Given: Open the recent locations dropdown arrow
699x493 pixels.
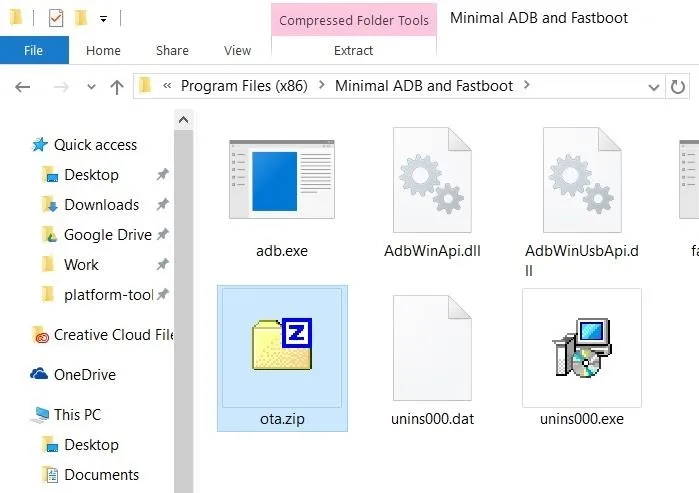Looking at the screenshot, I should 91,86.
